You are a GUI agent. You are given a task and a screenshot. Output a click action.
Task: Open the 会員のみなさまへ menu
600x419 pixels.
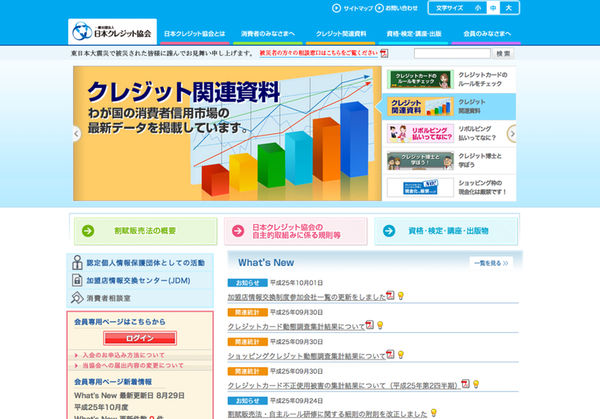(487, 34)
